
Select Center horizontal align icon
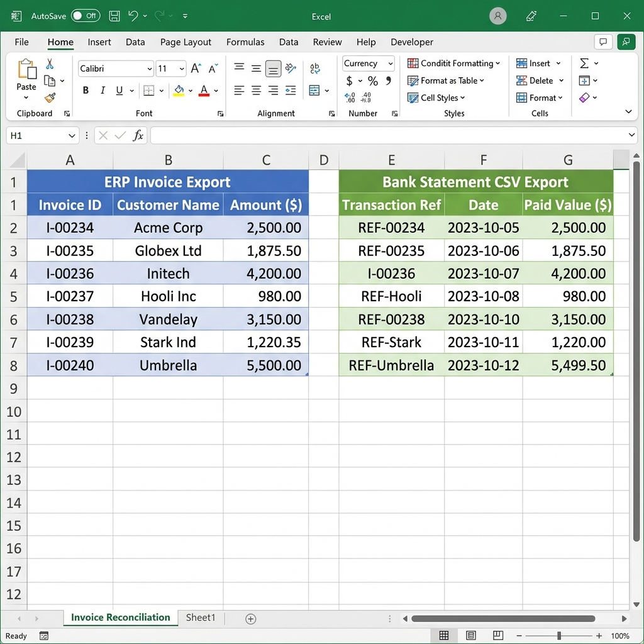coord(257,91)
